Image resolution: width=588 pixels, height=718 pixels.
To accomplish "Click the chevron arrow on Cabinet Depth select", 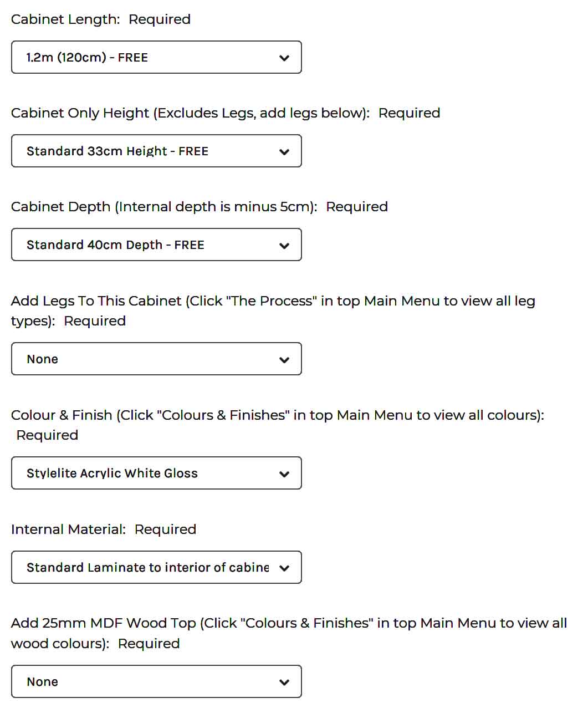I will pos(284,245).
